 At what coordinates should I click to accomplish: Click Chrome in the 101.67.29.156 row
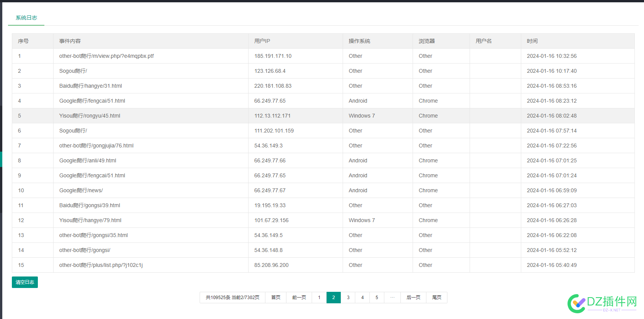click(x=428, y=220)
